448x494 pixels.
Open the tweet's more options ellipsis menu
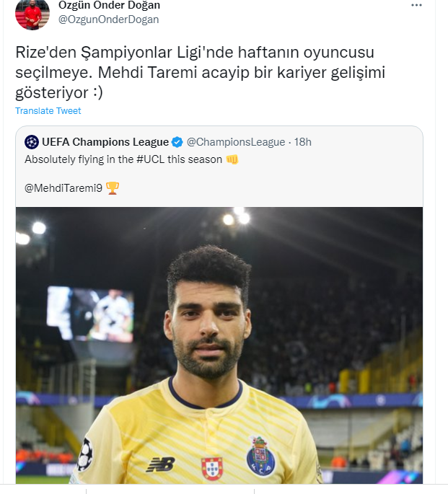coord(416,5)
